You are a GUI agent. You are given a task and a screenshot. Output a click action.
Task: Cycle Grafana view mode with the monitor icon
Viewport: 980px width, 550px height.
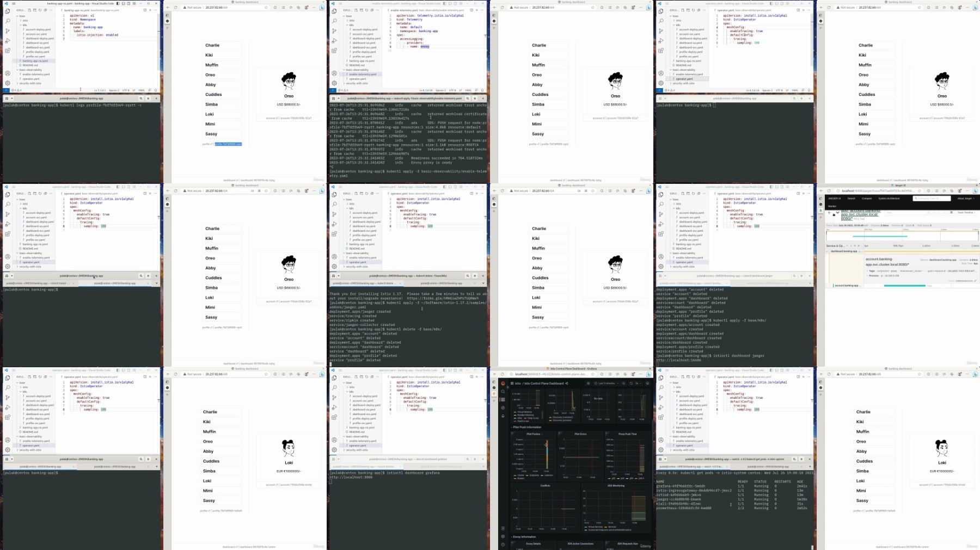coord(647,383)
